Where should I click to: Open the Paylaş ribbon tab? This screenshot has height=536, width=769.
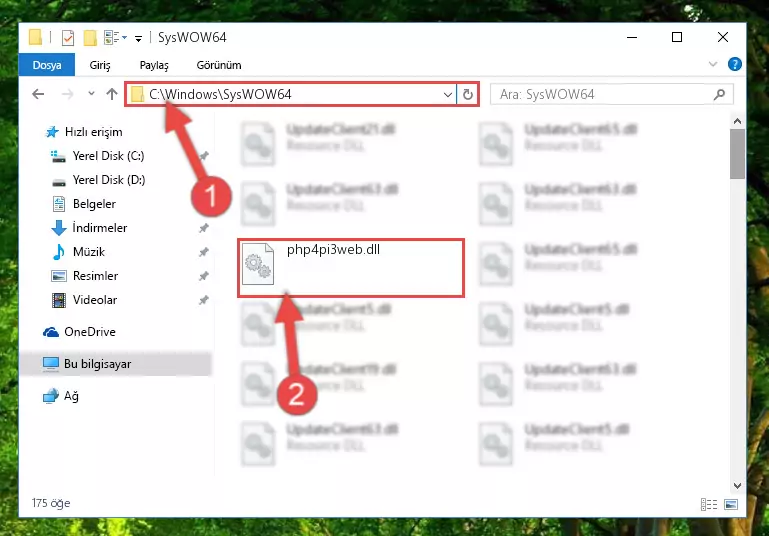click(154, 65)
